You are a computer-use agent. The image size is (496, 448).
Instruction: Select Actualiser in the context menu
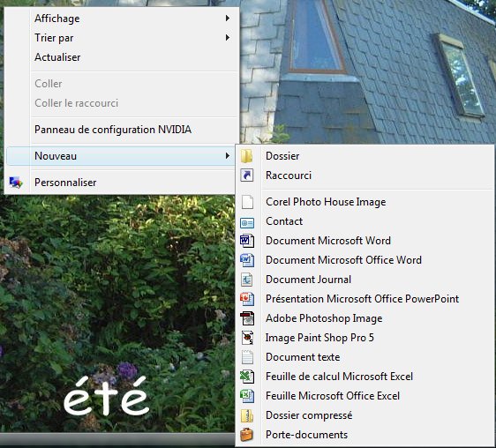[57, 57]
